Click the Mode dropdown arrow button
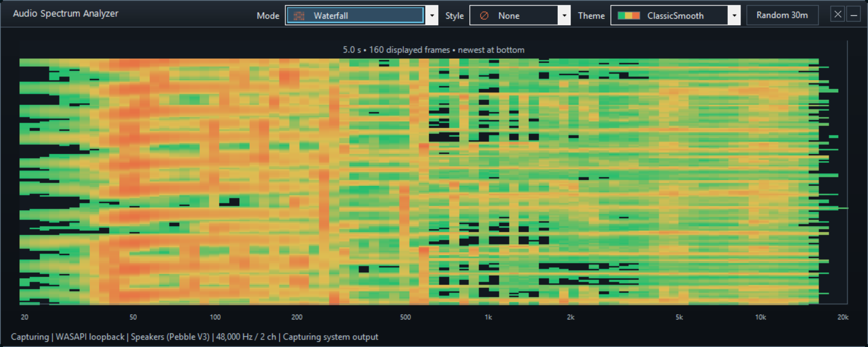Viewport: 868px width, 347px height. (432, 15)
